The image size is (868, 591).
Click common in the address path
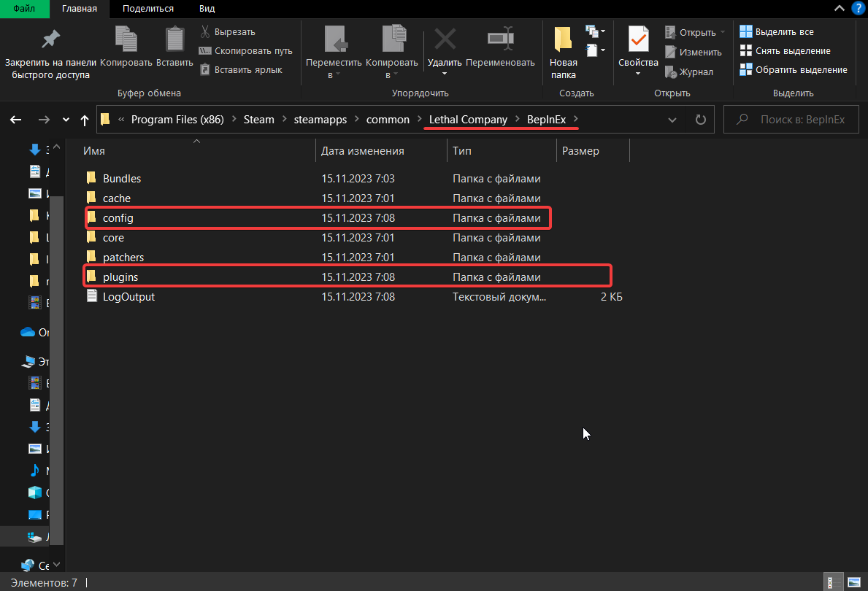coord(388,120)
